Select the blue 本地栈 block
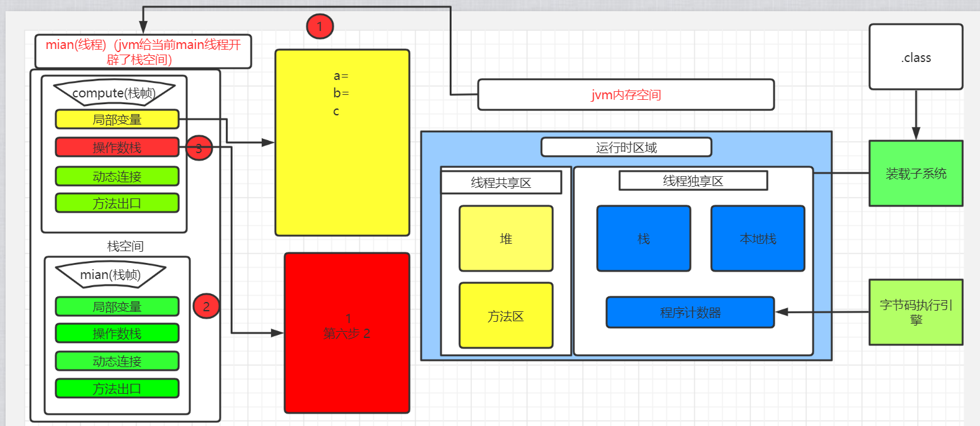 coord(758,239)
